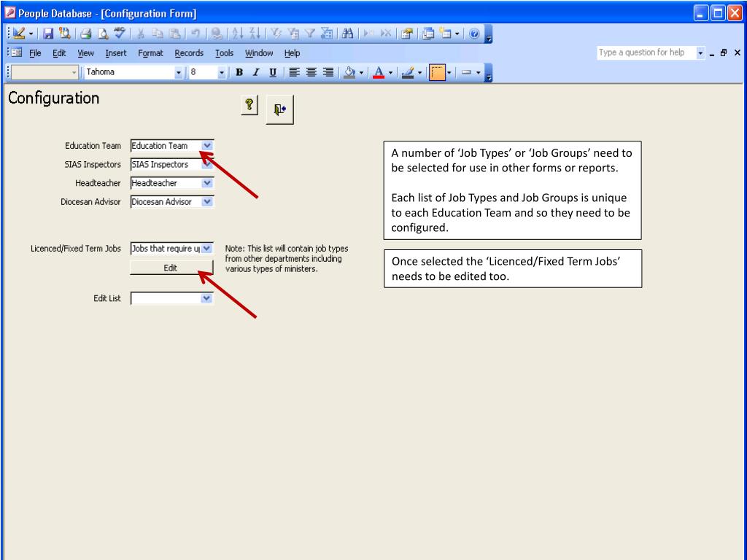Click the Microsoft Access Help icon

coord(474,34)
